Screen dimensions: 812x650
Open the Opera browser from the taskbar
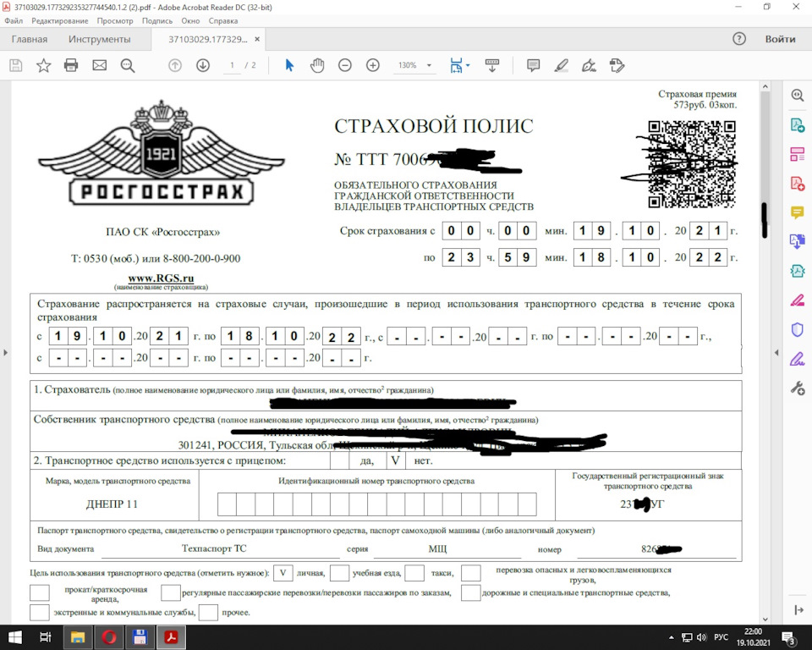pos(109,637)
